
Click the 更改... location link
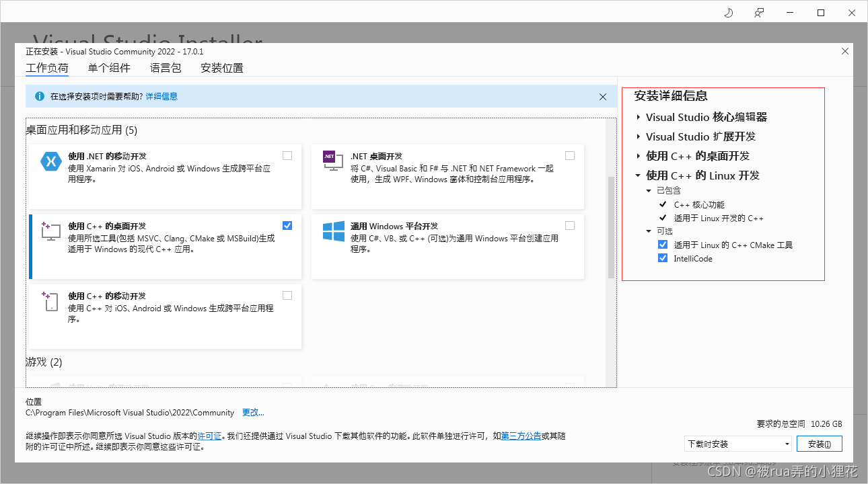coord(253,412)
